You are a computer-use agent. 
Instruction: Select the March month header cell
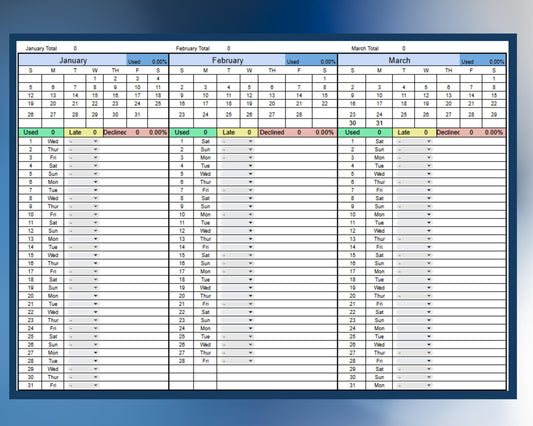click(x=399, y=60)
